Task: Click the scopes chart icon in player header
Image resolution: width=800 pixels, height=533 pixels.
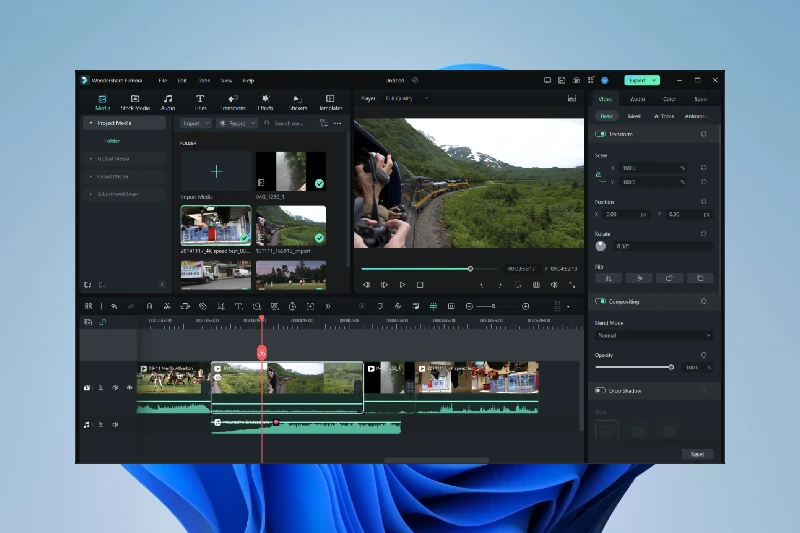Action: coord(572,98)
